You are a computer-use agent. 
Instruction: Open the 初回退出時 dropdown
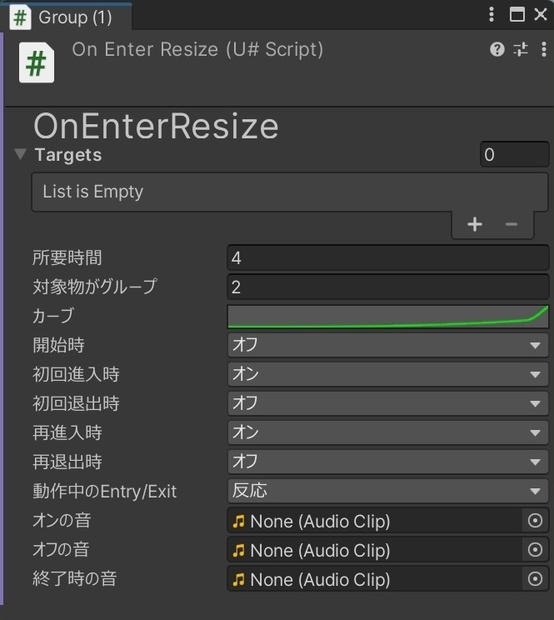point(388,403)
